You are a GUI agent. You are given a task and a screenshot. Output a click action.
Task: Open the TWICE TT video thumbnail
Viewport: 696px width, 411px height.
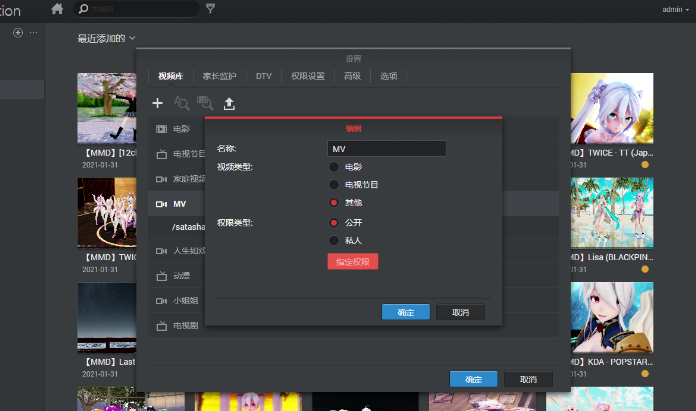tap(612, 108)
